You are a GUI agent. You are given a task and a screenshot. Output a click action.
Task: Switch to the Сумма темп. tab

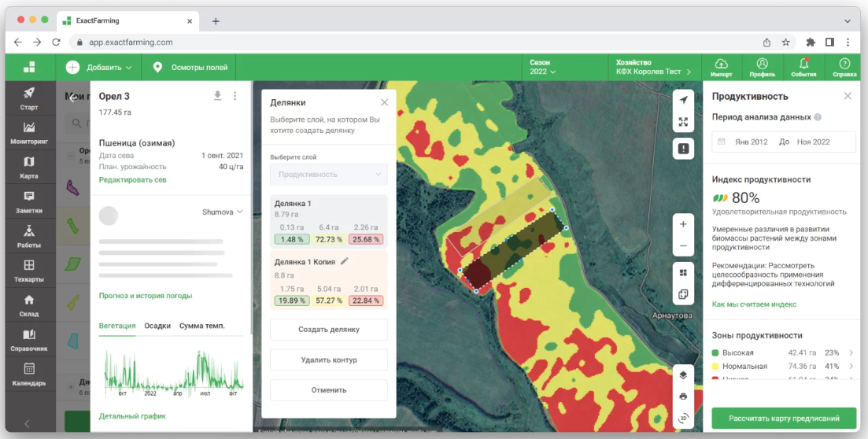201,326
